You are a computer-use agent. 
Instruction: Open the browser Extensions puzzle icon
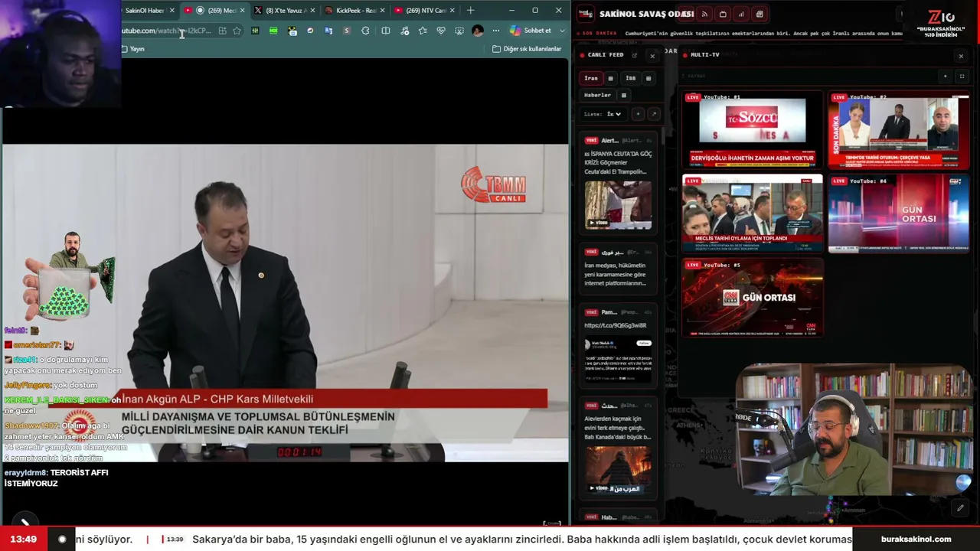coord(365,31)
